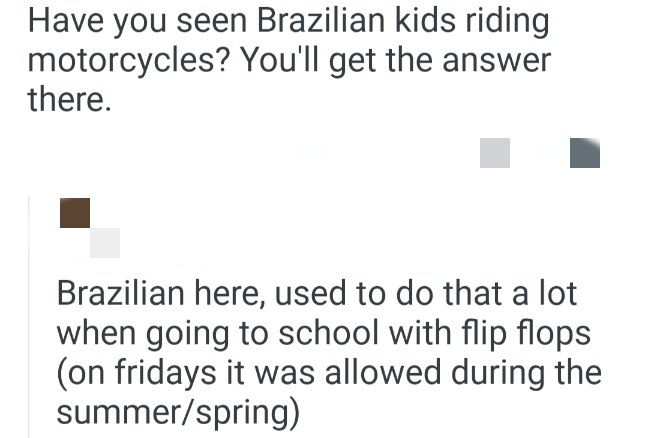Click the pale gray square beside the brown avatar
The width and height of the screenshot is (648, 438).
105,242
